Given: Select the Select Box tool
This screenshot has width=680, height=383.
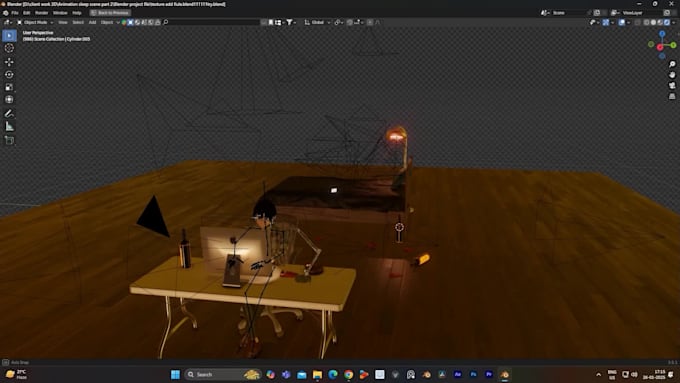Looking at the screenshot, I should pyautogui.click(x=9, y=36).
